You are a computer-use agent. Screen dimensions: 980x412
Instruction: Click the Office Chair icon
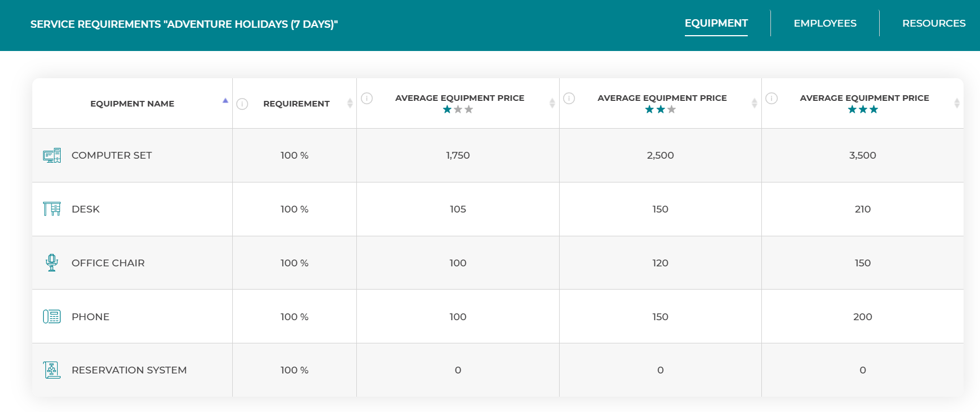[x=52, y=263]
